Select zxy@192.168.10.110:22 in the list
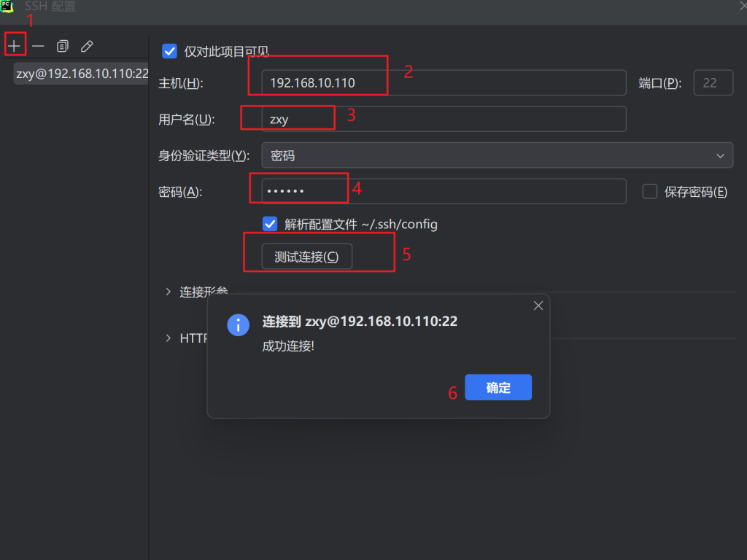Viewport: 747px width, 560px height. pyautogui.click(x=81, y=74)
